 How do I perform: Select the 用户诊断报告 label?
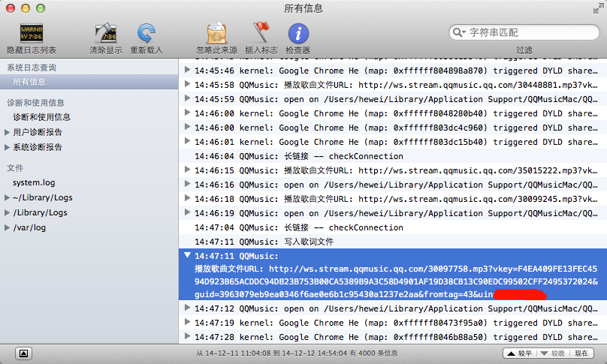coord(37,132)
